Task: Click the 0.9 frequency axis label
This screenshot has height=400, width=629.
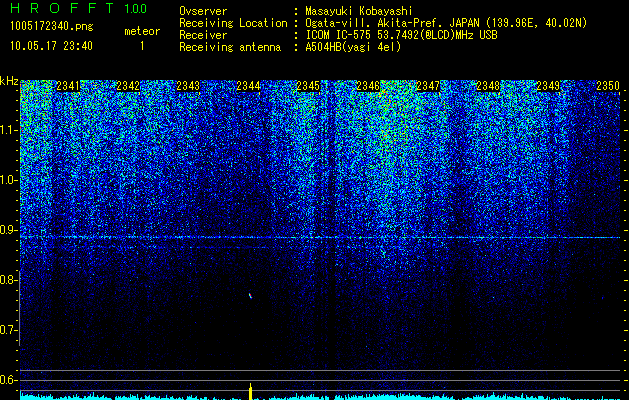Action: click(x=9, y=230)
